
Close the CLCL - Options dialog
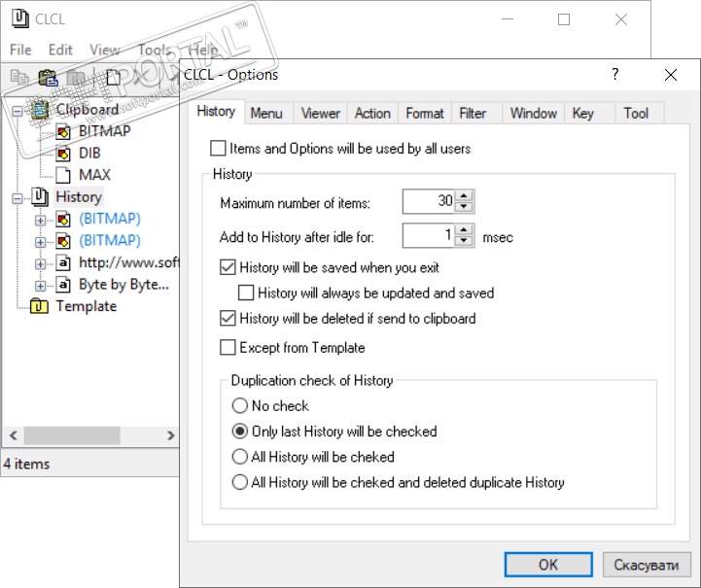click(671, 75)
